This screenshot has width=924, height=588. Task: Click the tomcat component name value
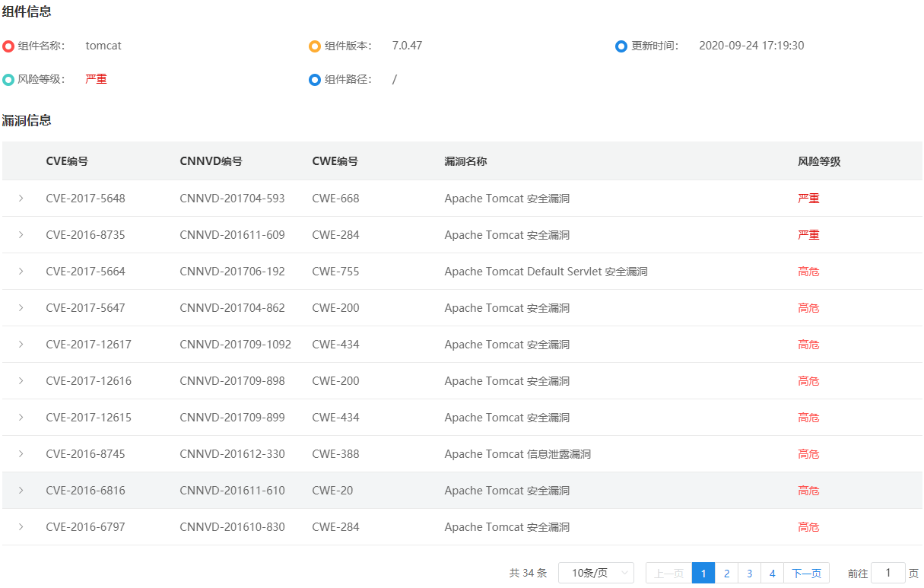click(x=103, y=46)
